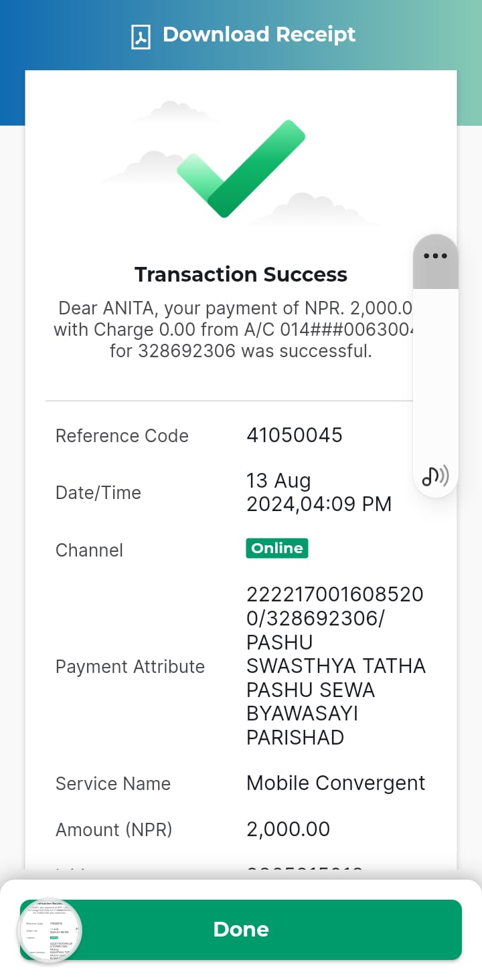Tap the Transaction Success heading

pos(241,274)
